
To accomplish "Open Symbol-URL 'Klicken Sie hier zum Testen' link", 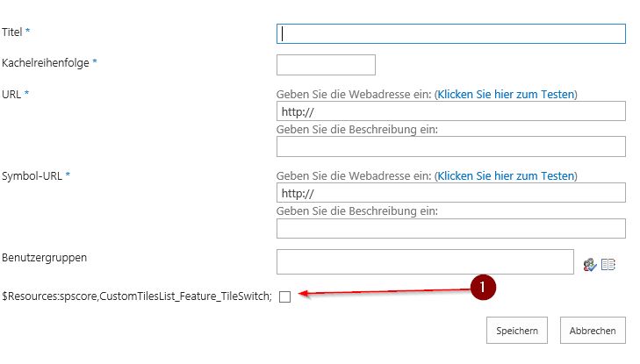I will [507, 175].
